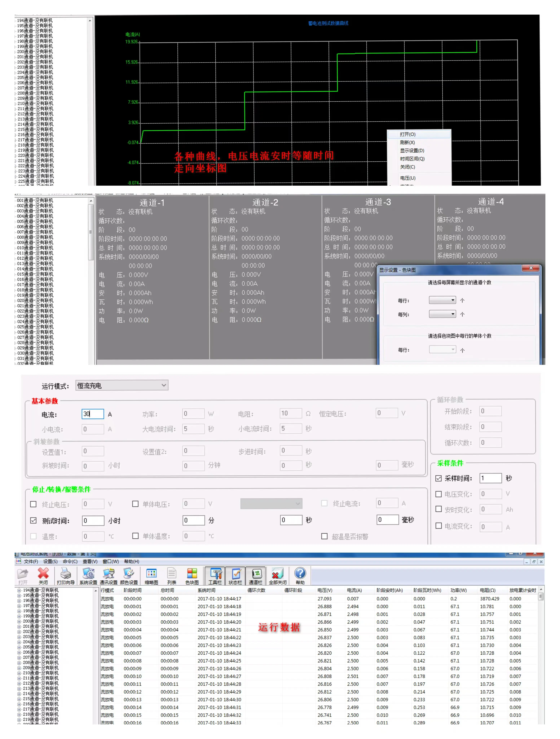Enable the 终止电压 checkbox
Image resolution: width=560 pixels, height=739 pixels.
(x=33, y=504)
